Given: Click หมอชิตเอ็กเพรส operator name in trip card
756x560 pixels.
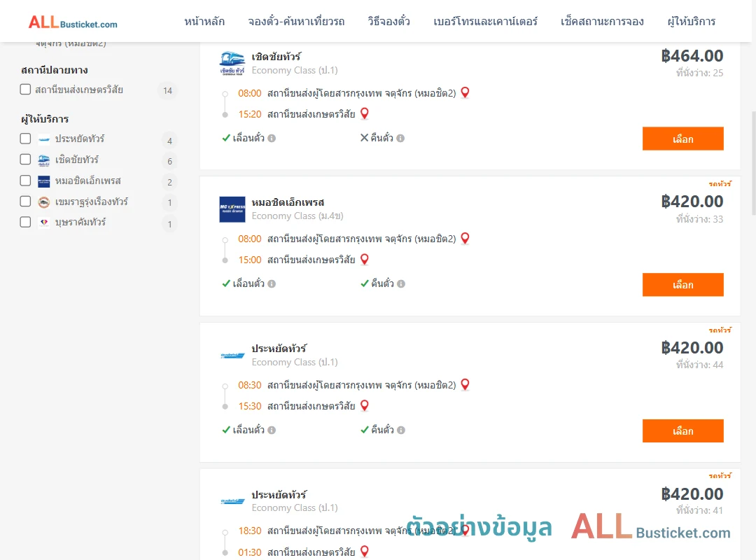Looking at the screenshot, I should 288,202.
